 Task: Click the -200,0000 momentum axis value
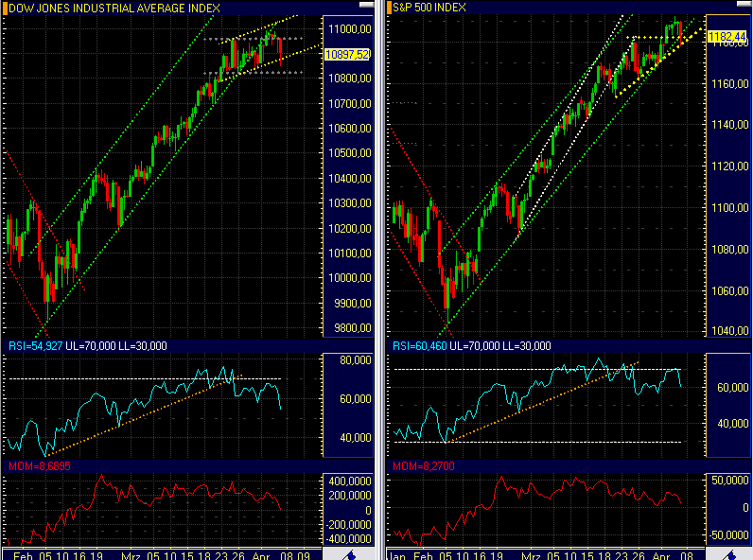point(349,524)
